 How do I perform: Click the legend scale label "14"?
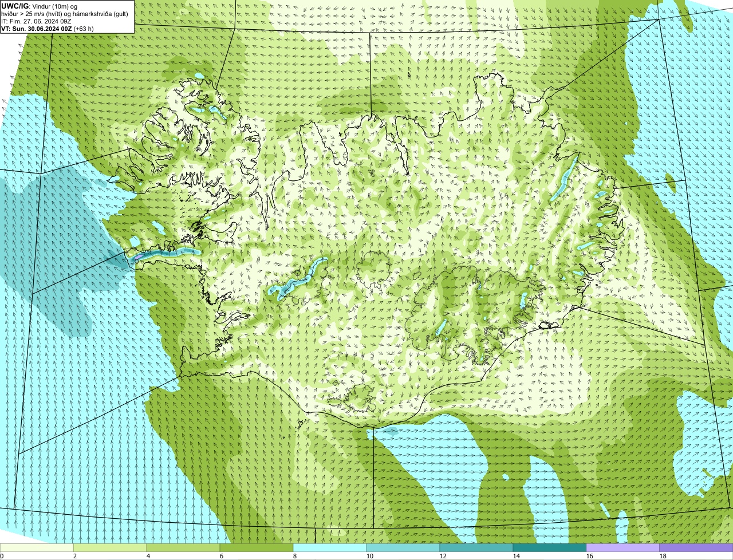click(x=517, y=556)
